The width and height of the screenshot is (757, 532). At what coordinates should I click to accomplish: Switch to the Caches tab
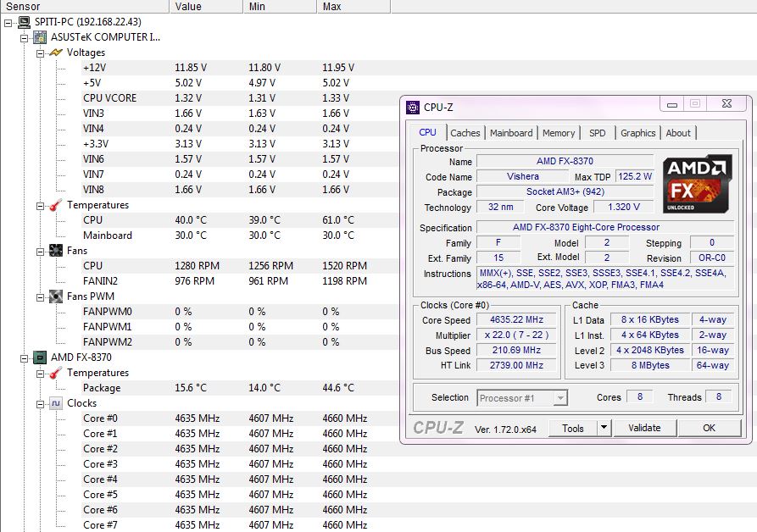click(465, 133)
